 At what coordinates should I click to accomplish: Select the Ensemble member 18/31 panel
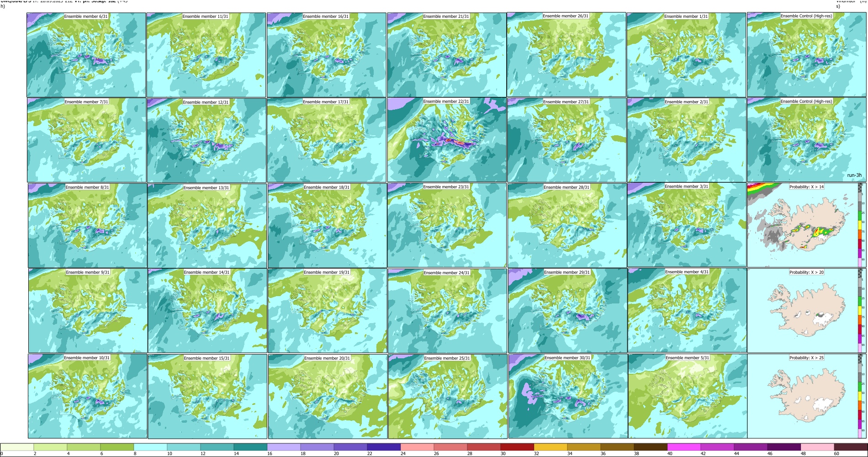(327, 225)
